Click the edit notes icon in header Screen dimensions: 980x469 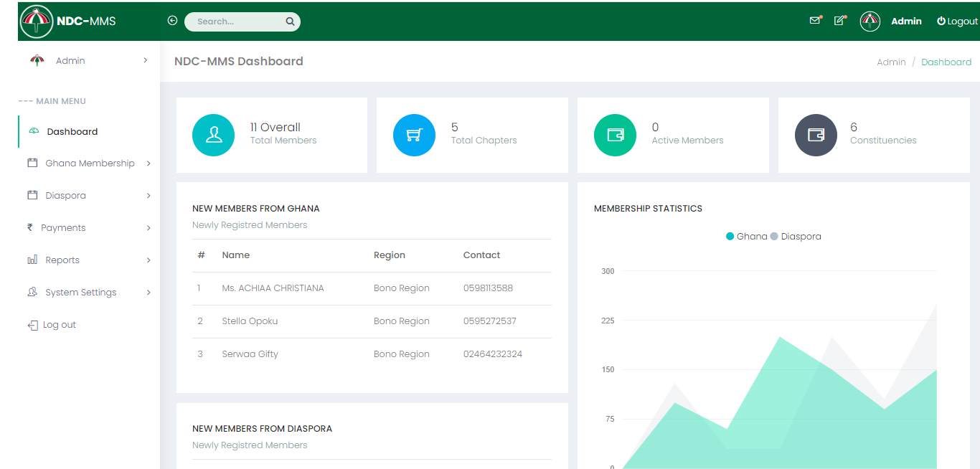[x=839, y=21]
